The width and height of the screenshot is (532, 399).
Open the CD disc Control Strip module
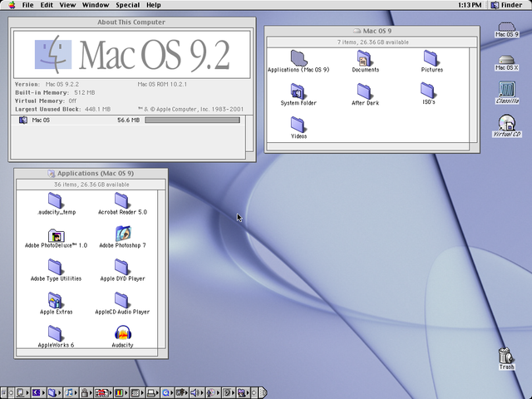click(213, 392)
